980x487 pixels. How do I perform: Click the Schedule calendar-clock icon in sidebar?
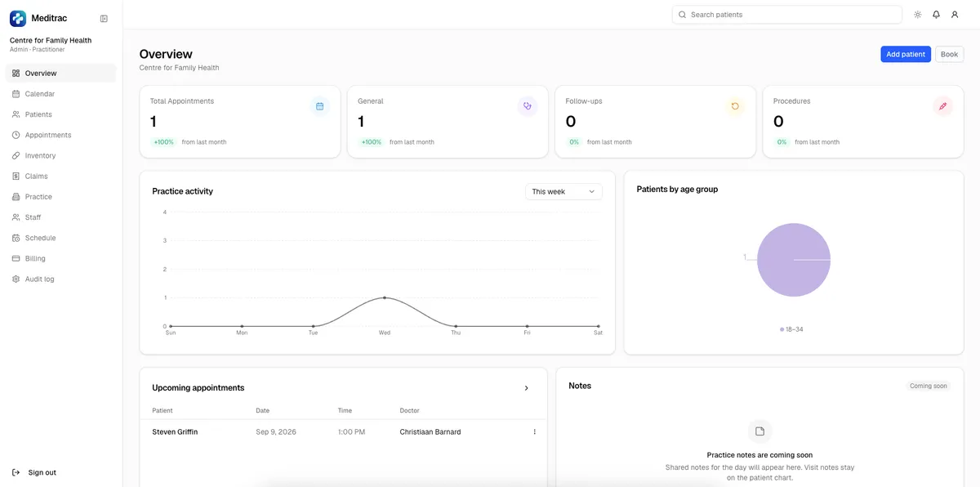(x=16, y=238)
